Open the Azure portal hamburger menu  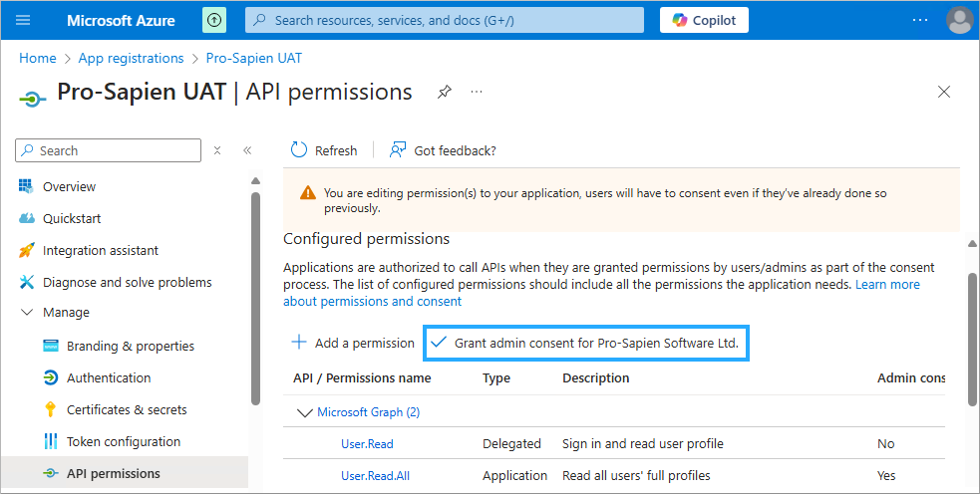(24, 20)
